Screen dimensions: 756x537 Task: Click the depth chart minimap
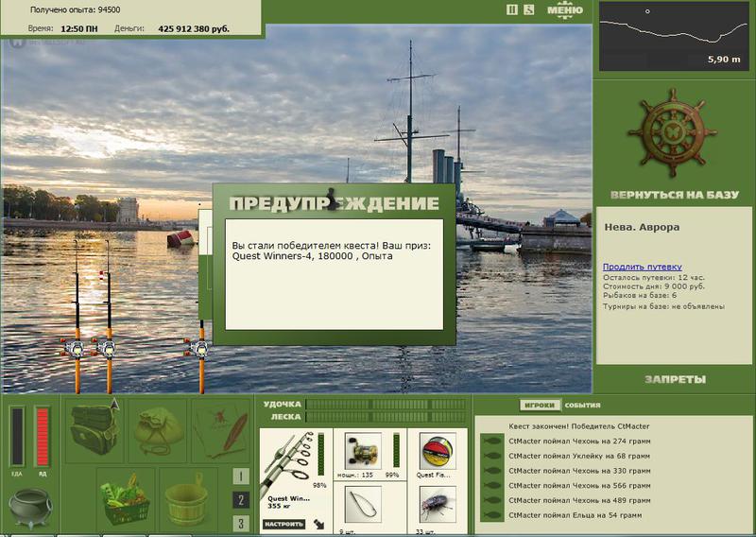[674, 36]
